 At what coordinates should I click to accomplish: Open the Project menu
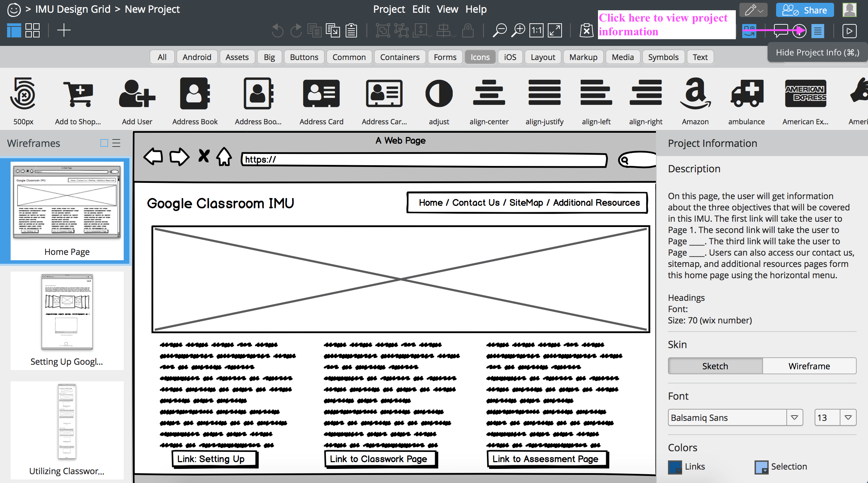tap(389, 9)
